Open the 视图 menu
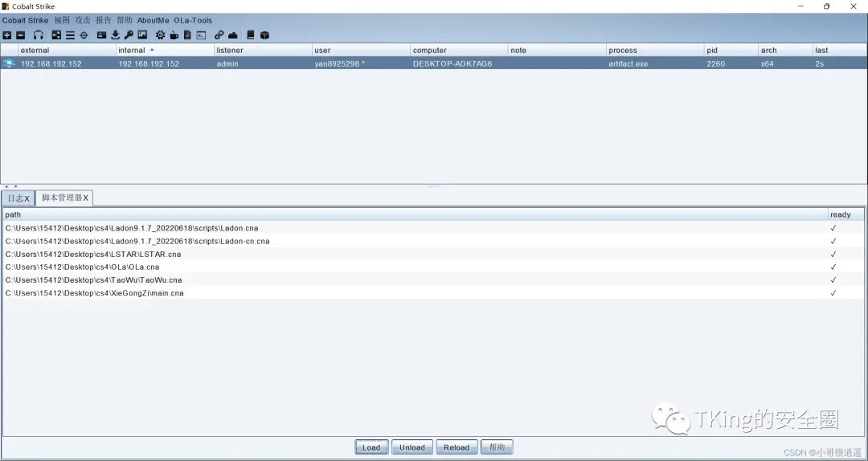This screenshot has height=461, width=868. 62,20
